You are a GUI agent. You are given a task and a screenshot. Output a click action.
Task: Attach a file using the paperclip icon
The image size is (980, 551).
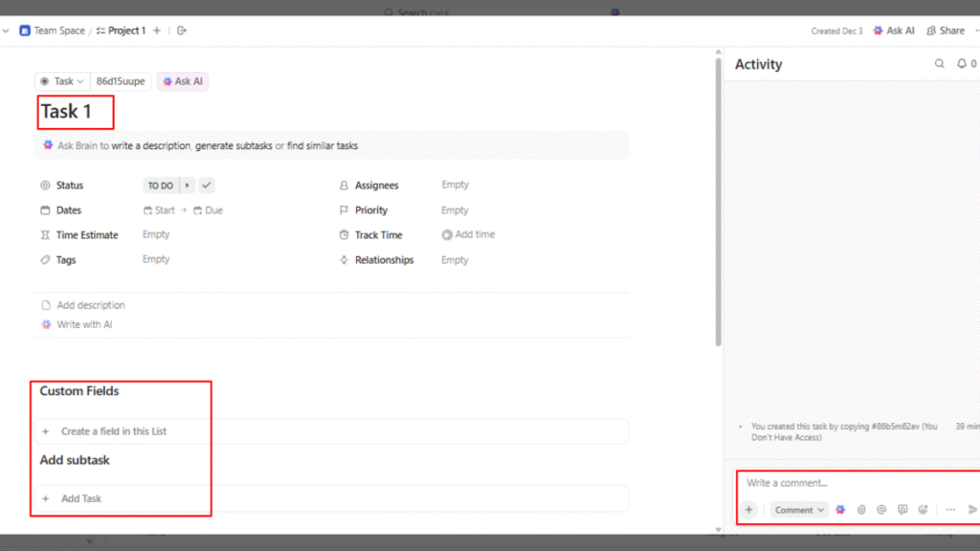coord(861,510)
